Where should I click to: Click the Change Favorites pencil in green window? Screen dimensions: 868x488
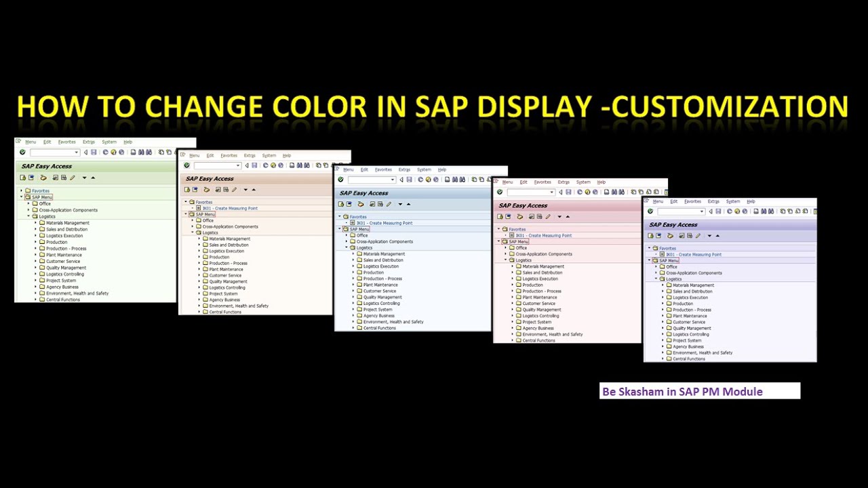pos(72,178)
